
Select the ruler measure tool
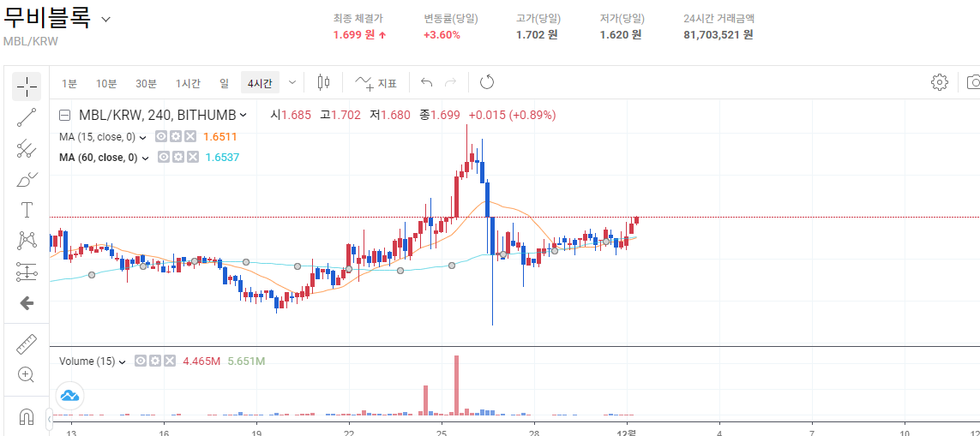pos(27,343)
